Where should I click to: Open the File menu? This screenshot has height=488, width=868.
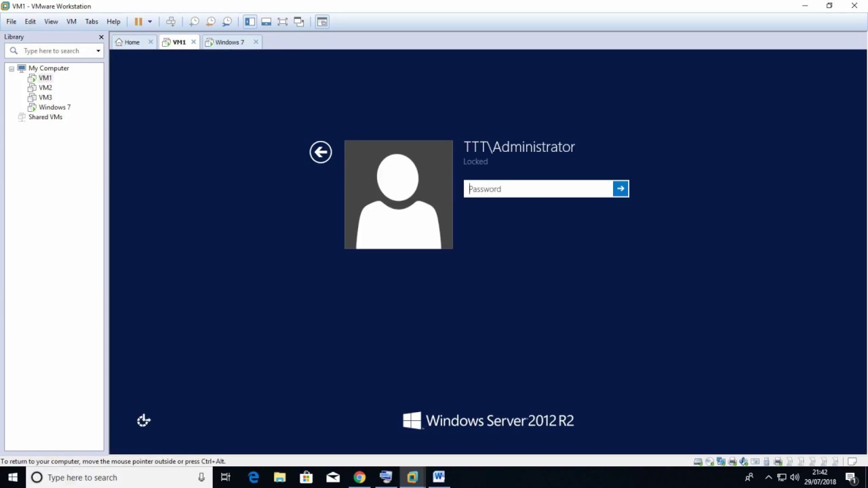pyautogui.click(x=12, y=22)
